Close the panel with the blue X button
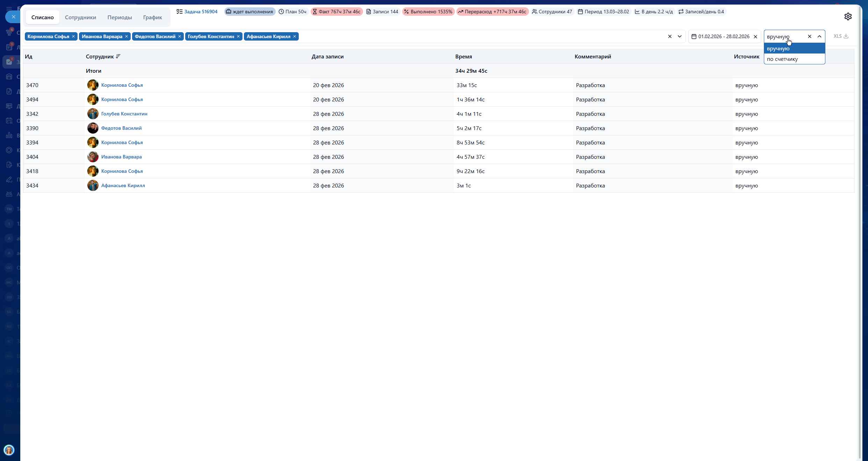 pos(13,17)
